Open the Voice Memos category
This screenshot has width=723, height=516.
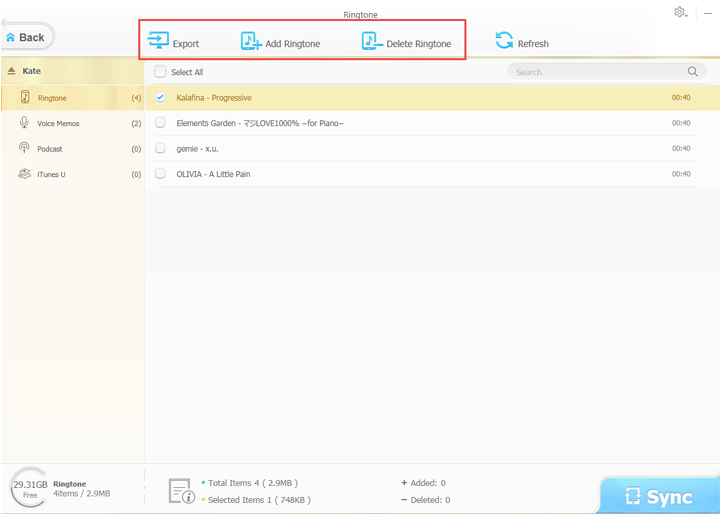73,123
